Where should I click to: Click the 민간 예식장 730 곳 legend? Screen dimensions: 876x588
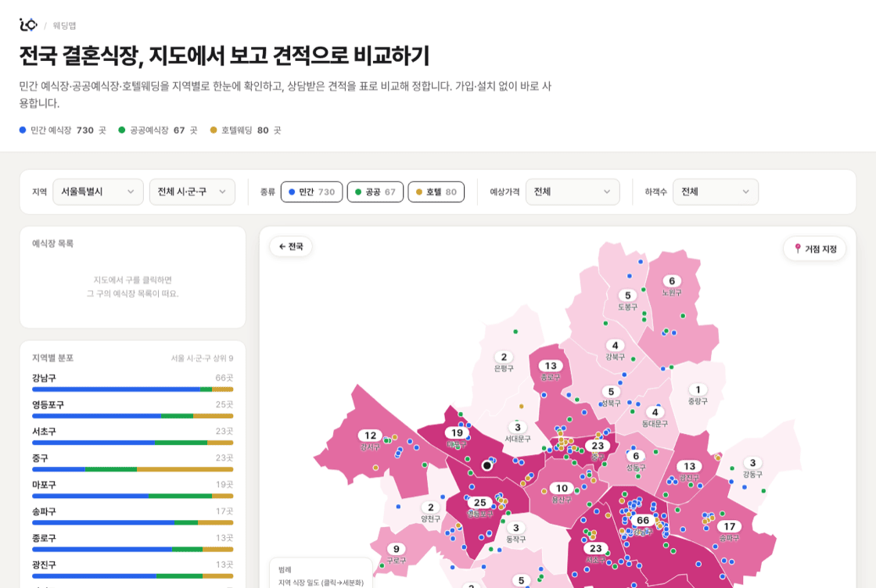(x=63, y=130)
